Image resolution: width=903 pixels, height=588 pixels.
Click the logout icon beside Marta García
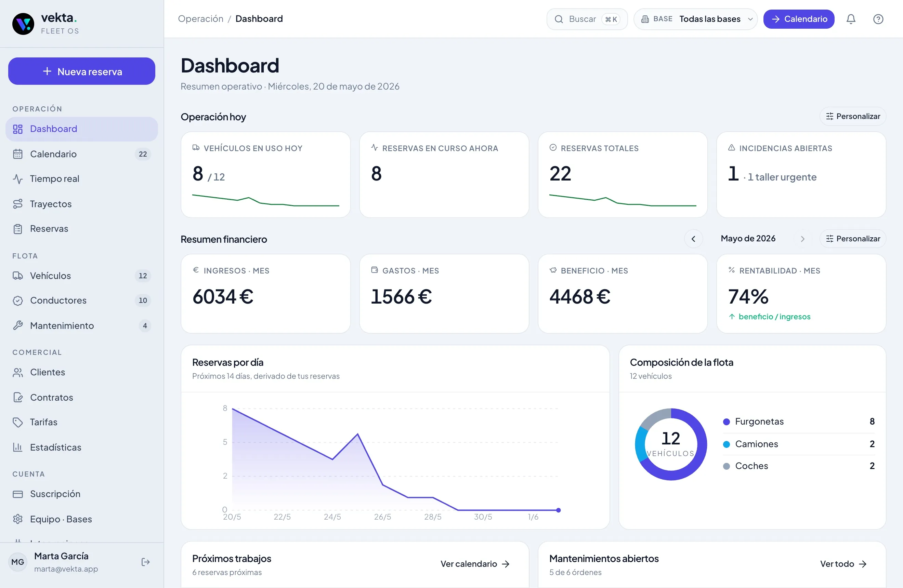click(145, 562)
